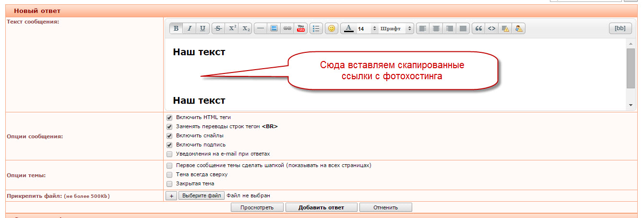Open the font size 14 dropdown

[x=367, y=29]
